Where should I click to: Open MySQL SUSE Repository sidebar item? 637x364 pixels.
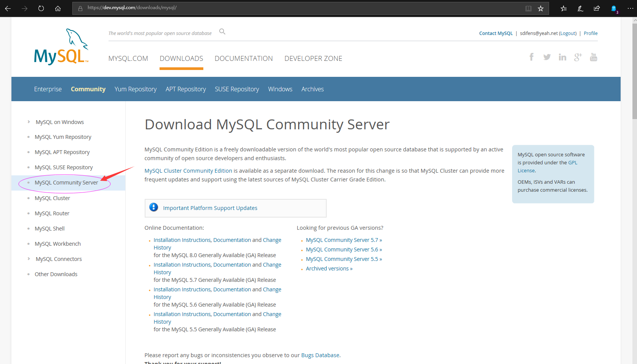(x=64, y=167)
